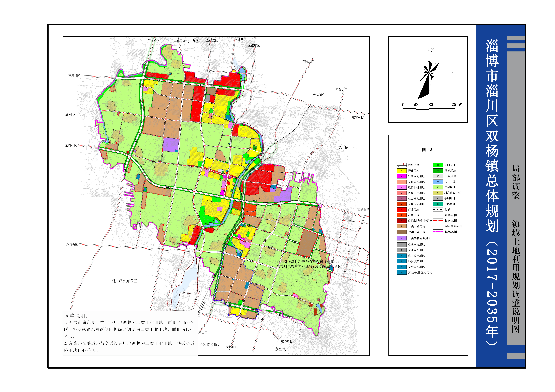Pick the A2 文化设施用地 legend swatch
Image resolution: width=555 pixels, height=392 pixels.
point(402,182)
